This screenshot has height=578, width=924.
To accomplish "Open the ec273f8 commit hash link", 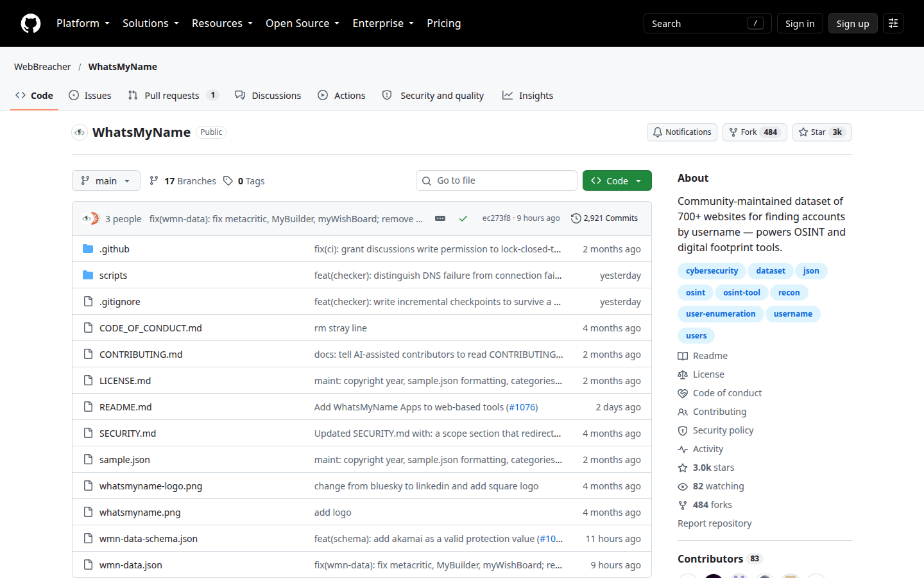I will coord(496,218).
